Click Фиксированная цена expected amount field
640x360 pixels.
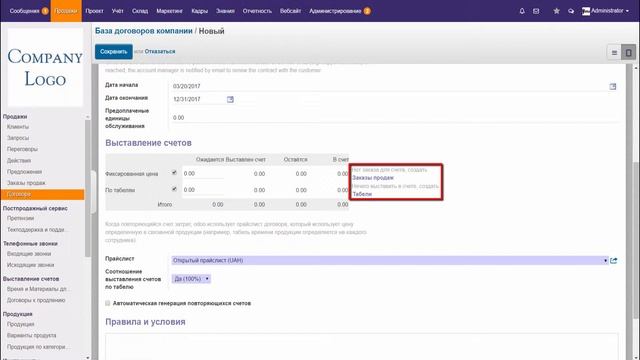point(202,173)
